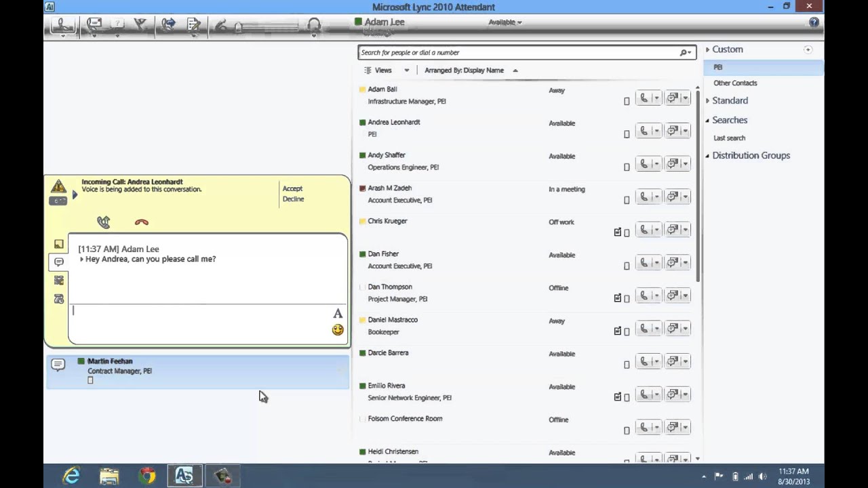Accept the incoming call
The height and width of the screenshot is (488, 868).
point(292,188)
